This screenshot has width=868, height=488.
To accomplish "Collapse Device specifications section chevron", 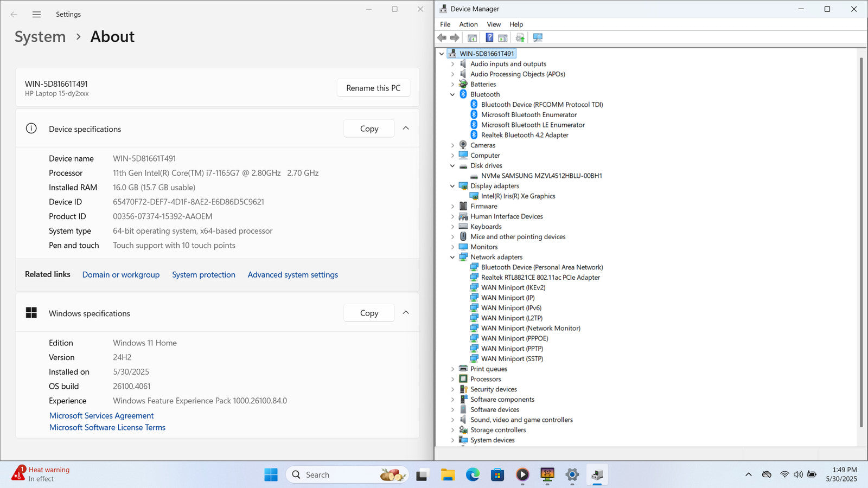I will tap(406, 129).
